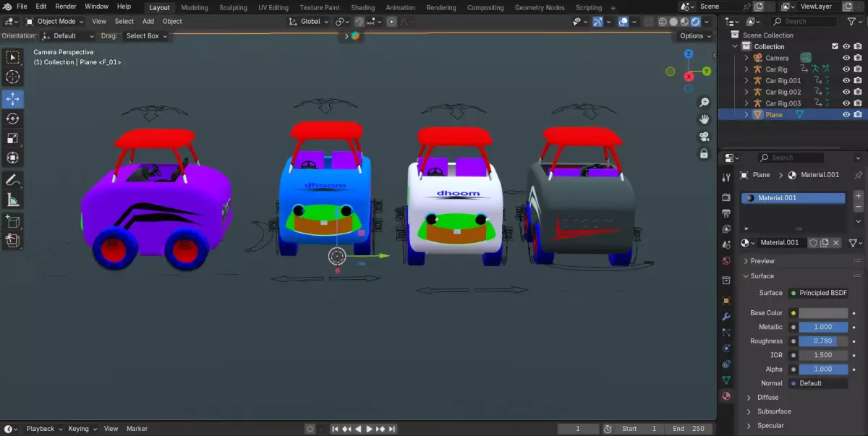Select the Annotate tool
This screenshot has width=868, height=436.
pyautogui.click(x=13, y=180)
